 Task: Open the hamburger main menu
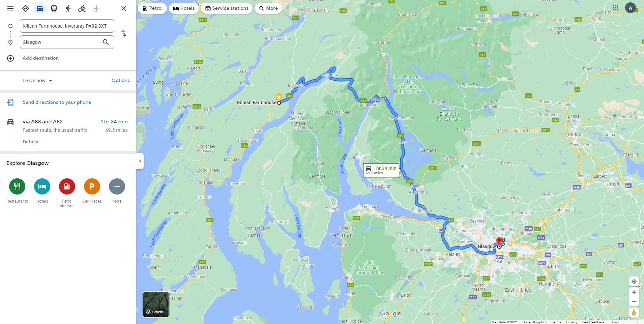tap(10, 8)
